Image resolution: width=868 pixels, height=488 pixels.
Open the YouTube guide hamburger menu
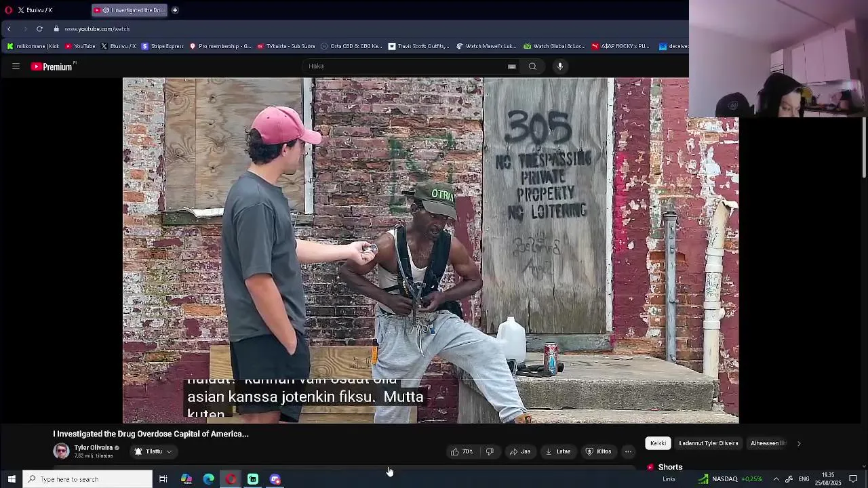(x=16, y=66)
